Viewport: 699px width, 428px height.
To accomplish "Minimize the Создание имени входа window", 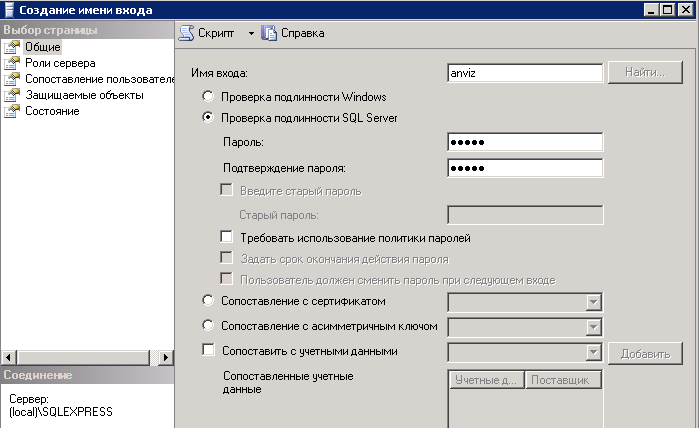I will click(x=652, y=9).
